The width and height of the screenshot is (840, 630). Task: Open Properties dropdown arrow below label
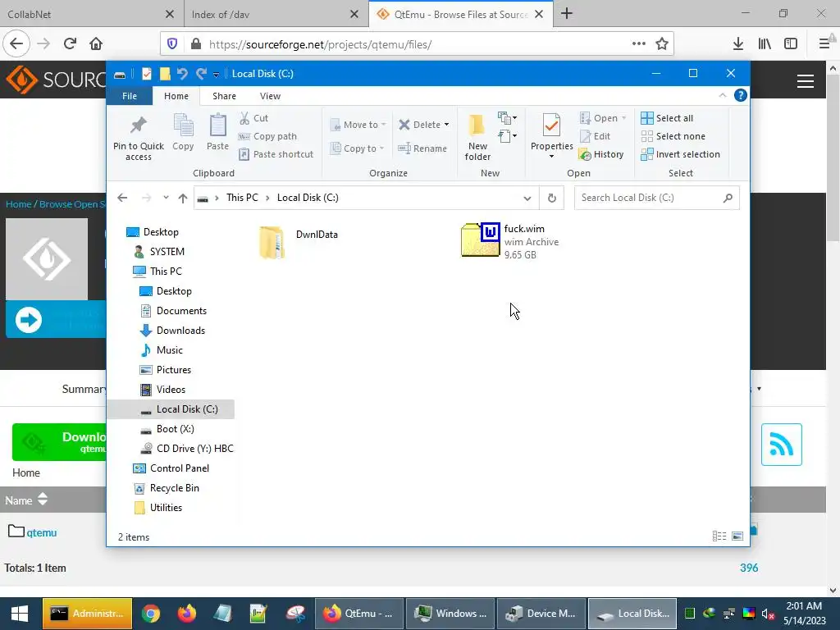(x=551, y=157)
